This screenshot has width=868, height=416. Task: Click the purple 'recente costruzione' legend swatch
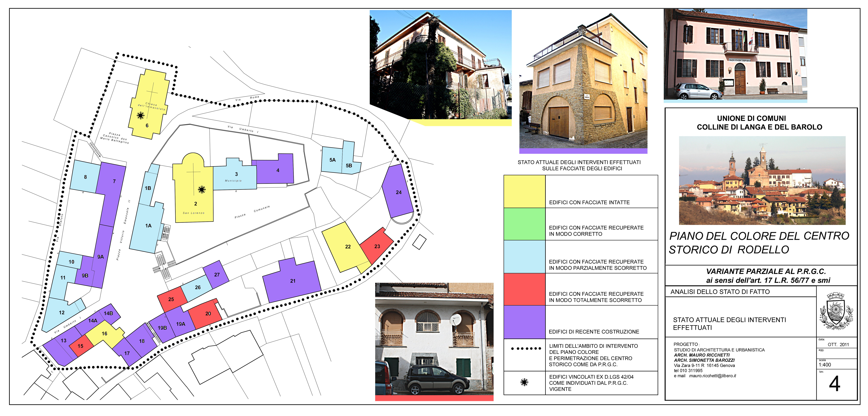tap(524, 322)
